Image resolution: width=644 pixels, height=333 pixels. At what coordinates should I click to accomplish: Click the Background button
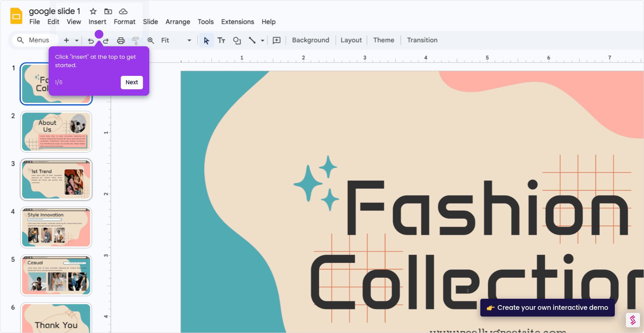tap(311, 40)
